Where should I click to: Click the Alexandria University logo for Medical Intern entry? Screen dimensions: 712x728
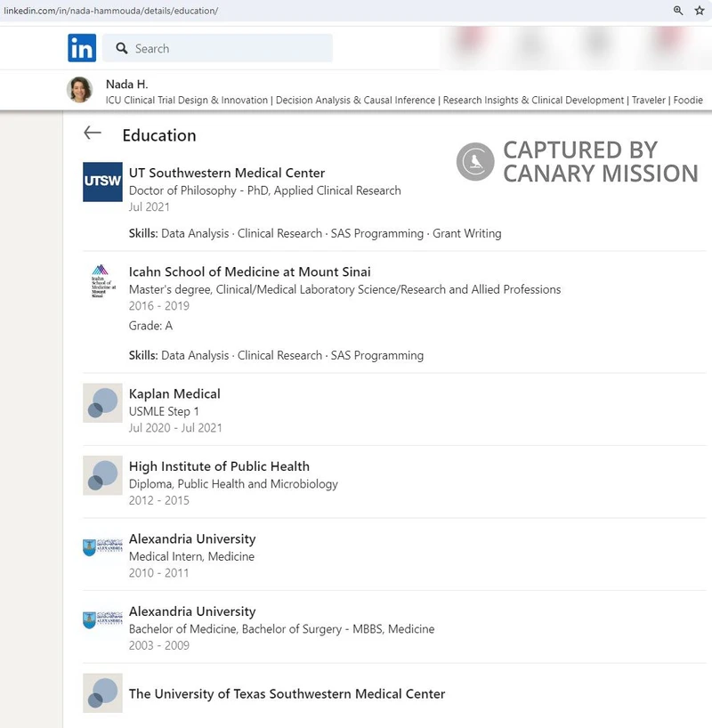click(x=101, y=546)
